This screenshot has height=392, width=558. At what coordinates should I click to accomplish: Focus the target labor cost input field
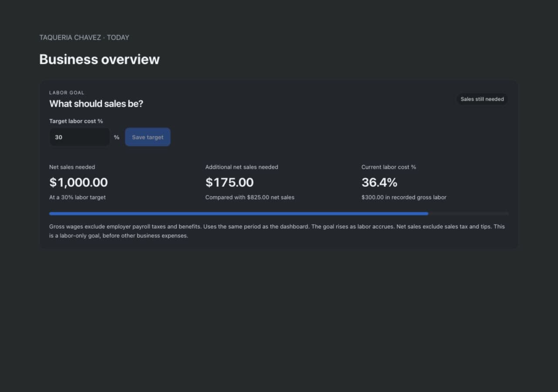tap(79, 137)
